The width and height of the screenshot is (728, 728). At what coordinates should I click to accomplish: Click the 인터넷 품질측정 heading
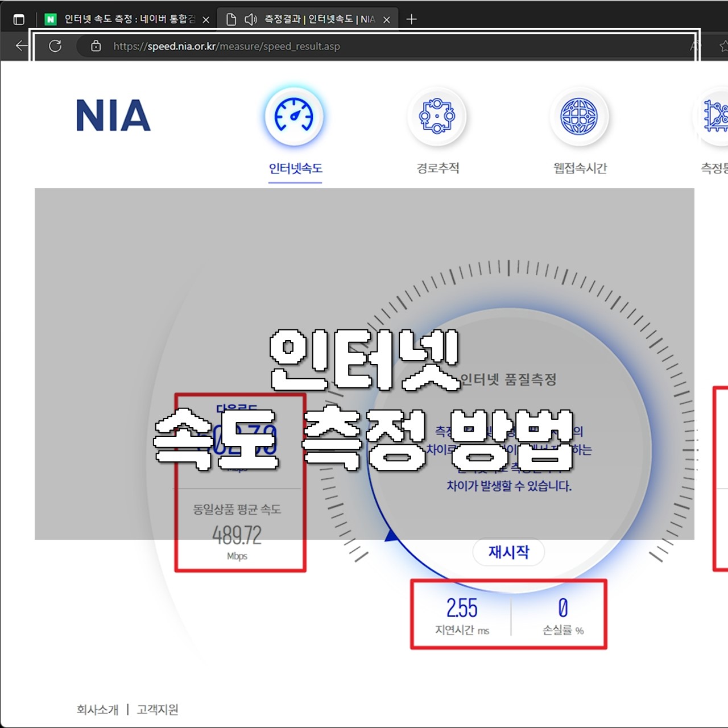click(508, 379)
